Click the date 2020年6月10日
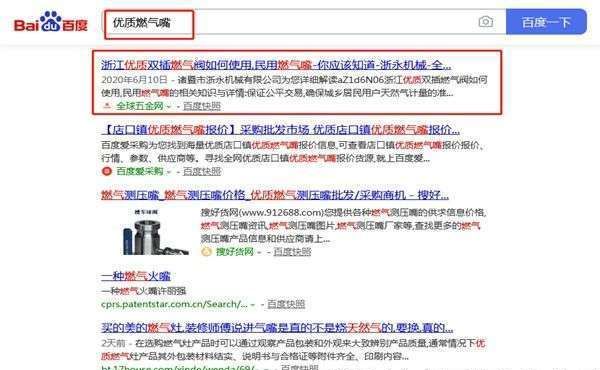Image resolution: width=600 pixels, height=370 pixels. click(134, 80)
